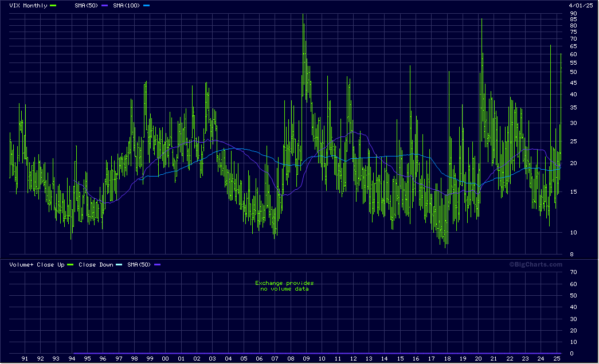Screen dimensions: 599x364
Task: Select year label 03 on the time axis
Action: tap(213, 358)
